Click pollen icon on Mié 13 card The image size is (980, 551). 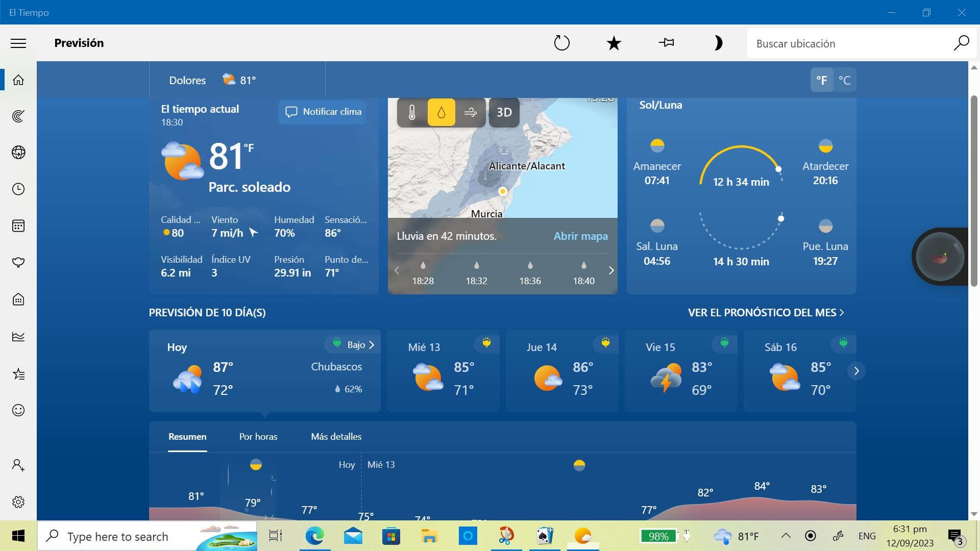pos(486,343)
